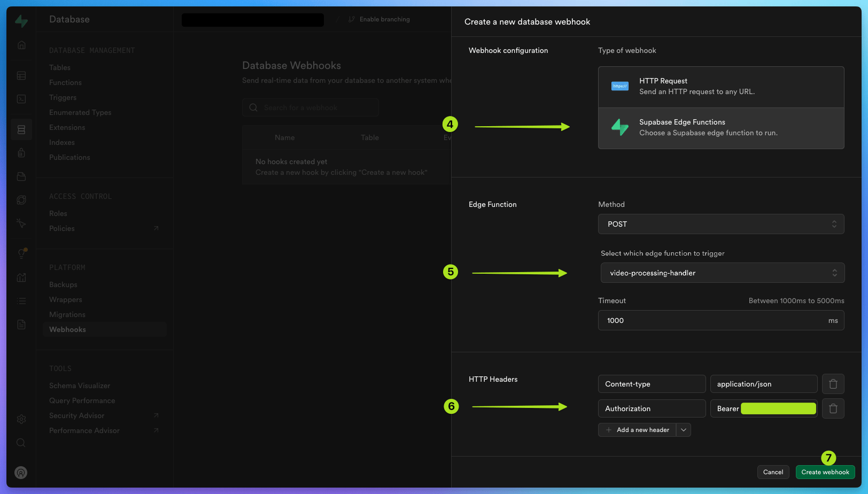
Task: Cancel the webhook creation dialog
Action: click(x=773, y=472)
